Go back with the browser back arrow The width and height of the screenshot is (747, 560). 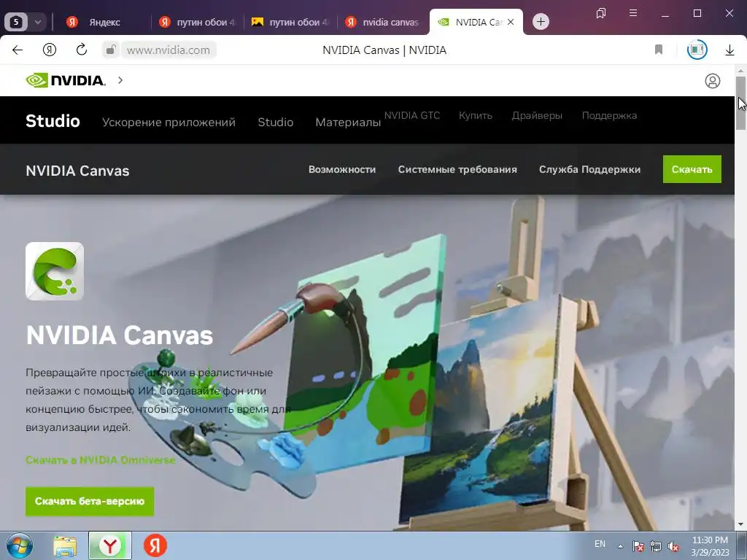(x=18, y=50)
